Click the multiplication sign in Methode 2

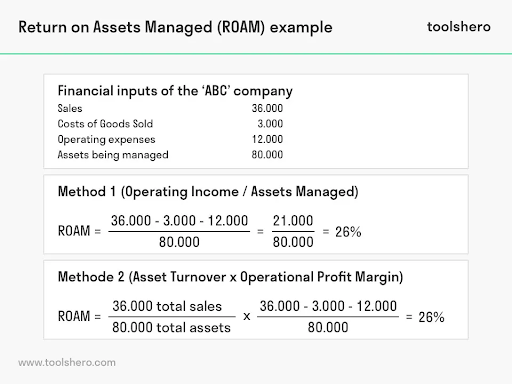[247, 316]
